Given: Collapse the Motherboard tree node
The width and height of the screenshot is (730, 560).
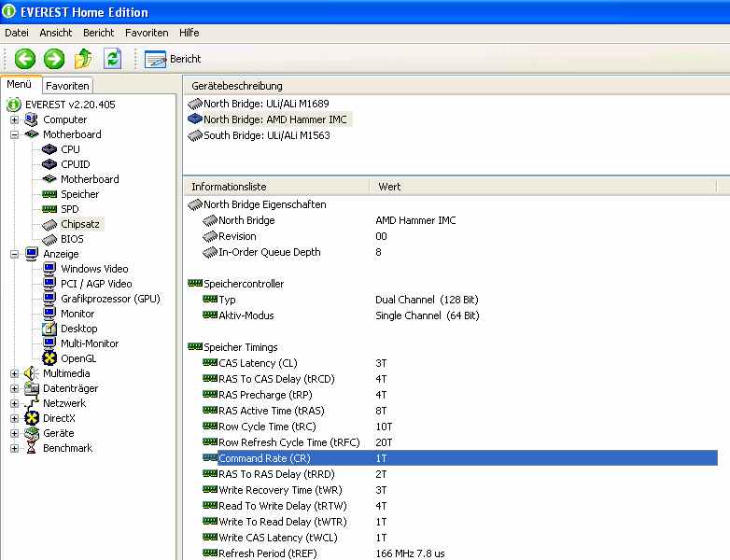Looking at the screenshot, I should click(14, 134).
